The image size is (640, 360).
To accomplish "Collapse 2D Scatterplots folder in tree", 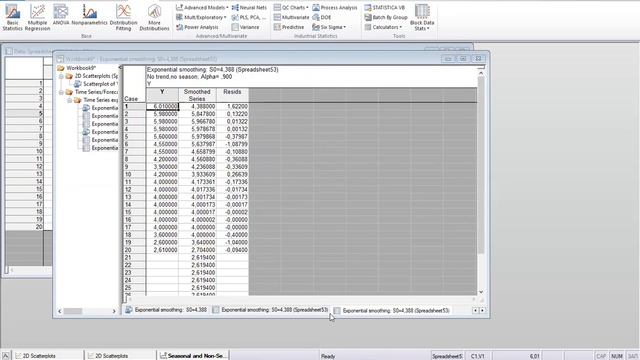I will pyautogui.click(x=61, y=76).
